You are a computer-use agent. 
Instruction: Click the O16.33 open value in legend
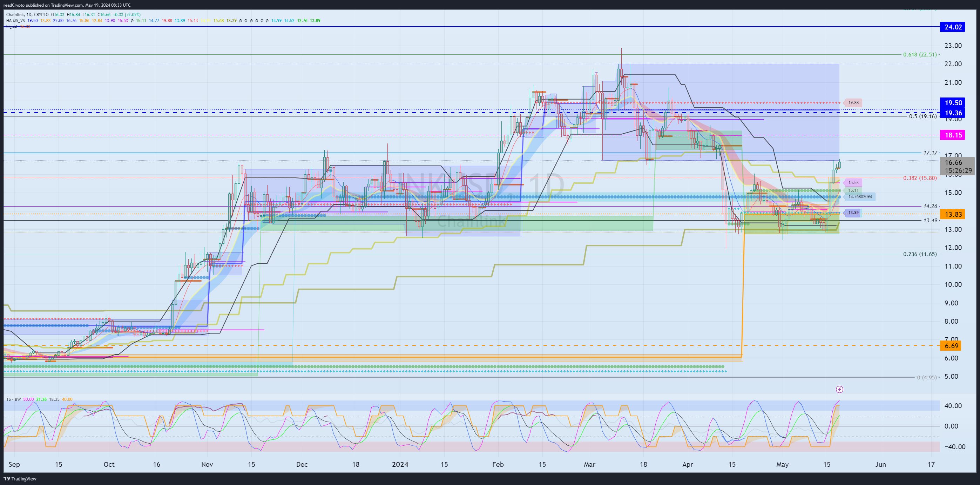tap(58, 15)
